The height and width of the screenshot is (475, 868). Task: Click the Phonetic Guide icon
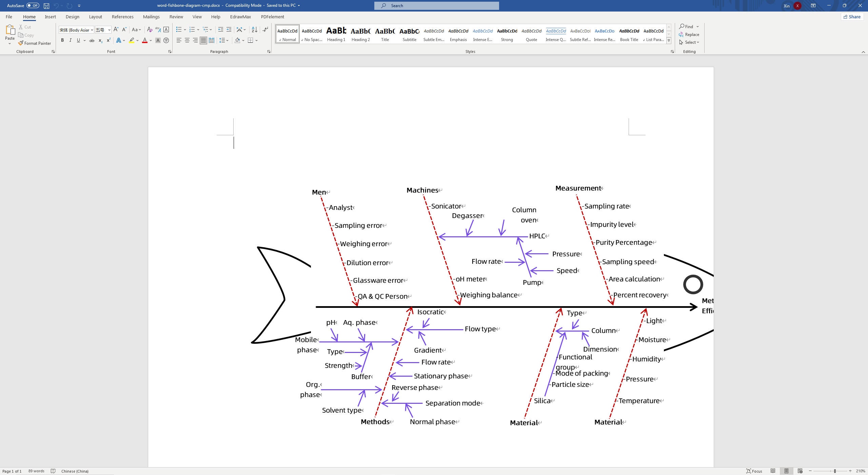click(x=158, y=30)
